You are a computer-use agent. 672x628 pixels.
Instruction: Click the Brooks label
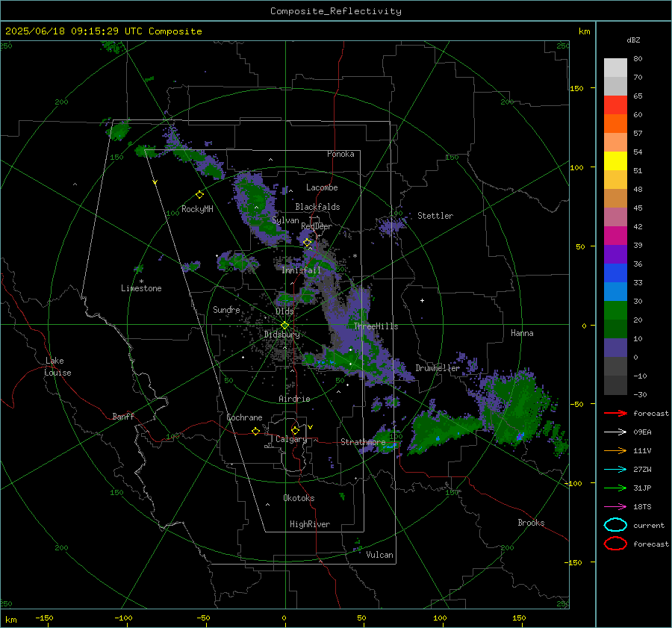point(531,523)
